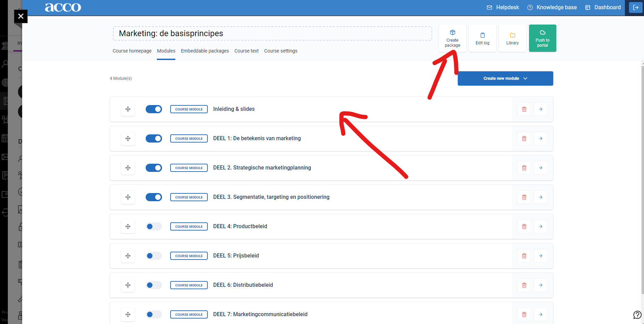Open the help question mark icon

(x=637, y=314)
